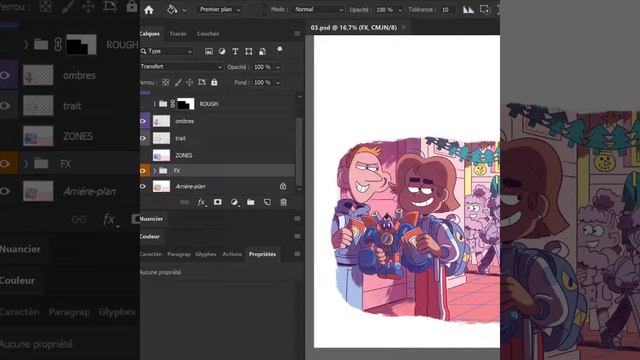Switch to the Tracés tab
This screenshot has height=360, width=640.
pos(178,34)
